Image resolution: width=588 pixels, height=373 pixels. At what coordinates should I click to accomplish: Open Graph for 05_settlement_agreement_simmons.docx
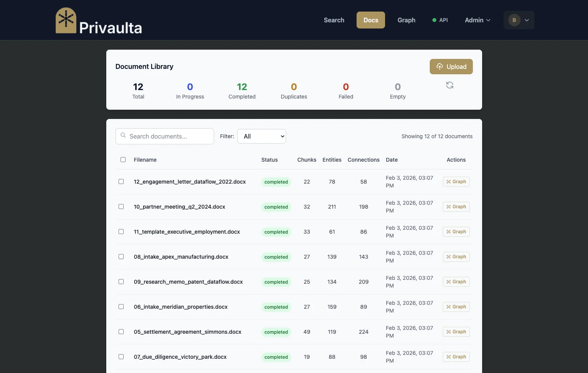456,332
